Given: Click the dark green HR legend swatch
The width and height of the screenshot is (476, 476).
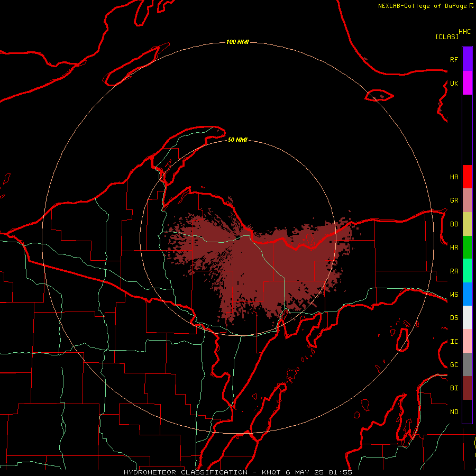Looking at the screenshot, I should [467, 248].
